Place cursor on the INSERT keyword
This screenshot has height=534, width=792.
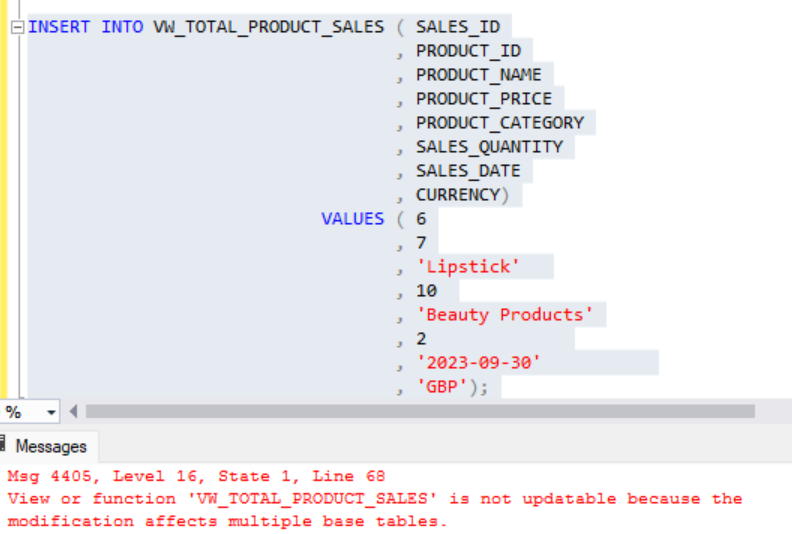click(60, 27)
